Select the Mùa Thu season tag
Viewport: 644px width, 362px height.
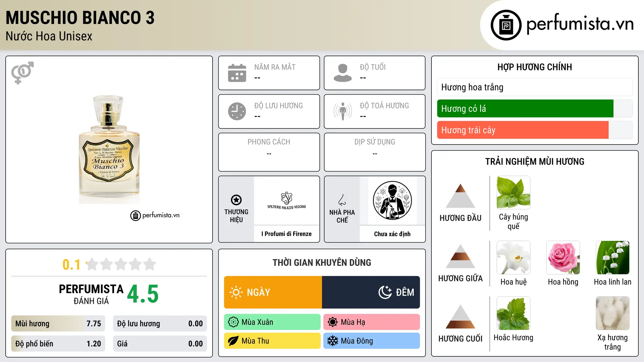coord(272,341)
